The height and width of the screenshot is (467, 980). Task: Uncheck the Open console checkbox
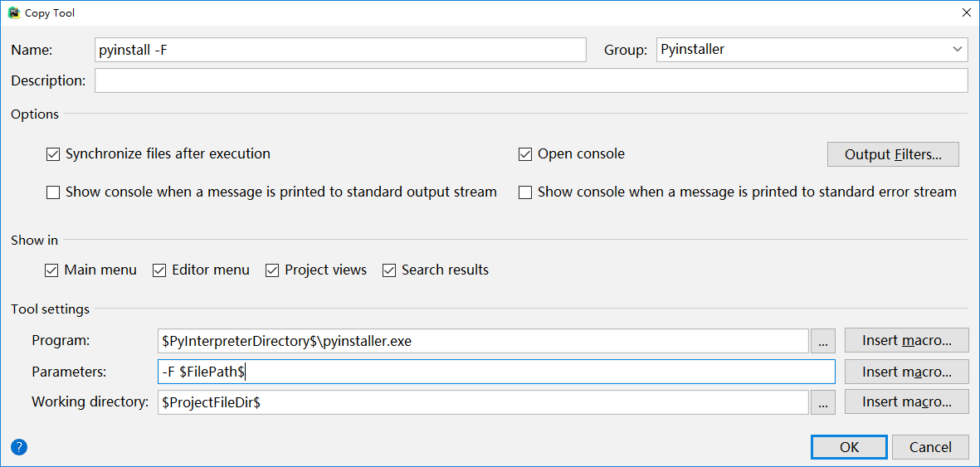click(x=525, y=153)
